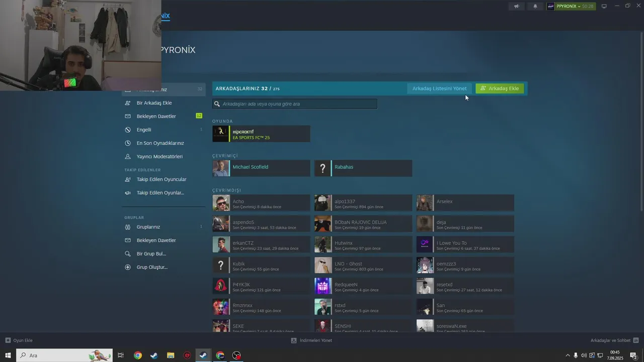This screenshot has height=362, width=644.
Task: Open İndirmeleri Yönet downloads manager
Action: (311, 340)
